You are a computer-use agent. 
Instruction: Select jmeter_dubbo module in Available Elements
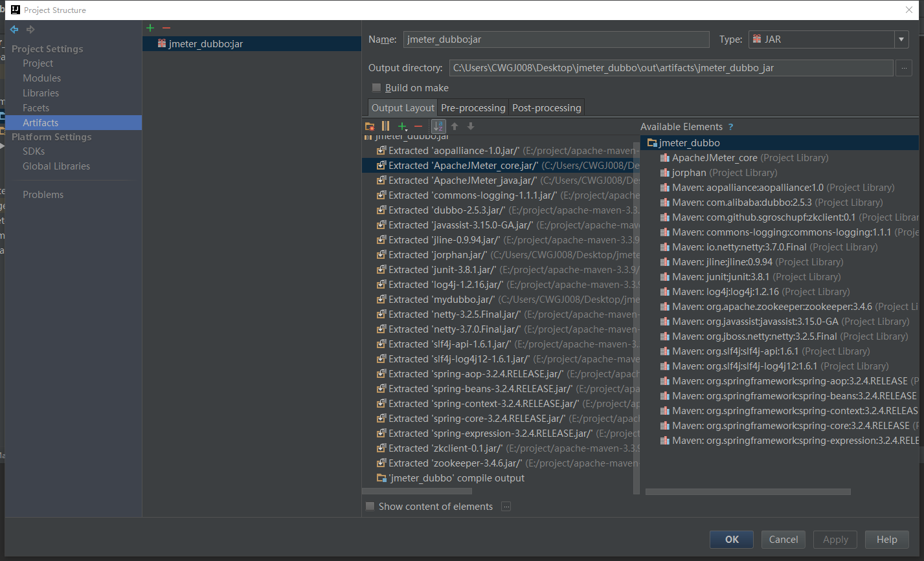[x=780, y=143]
